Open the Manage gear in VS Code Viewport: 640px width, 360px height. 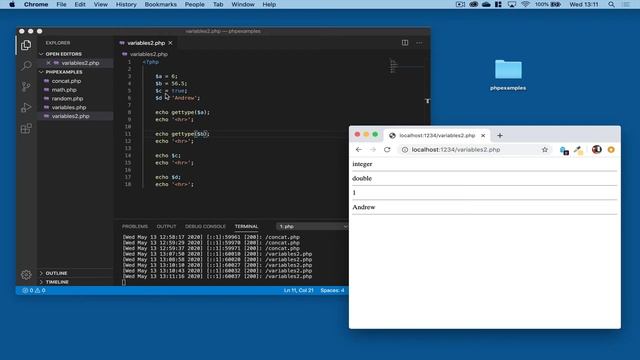(26, 275)
